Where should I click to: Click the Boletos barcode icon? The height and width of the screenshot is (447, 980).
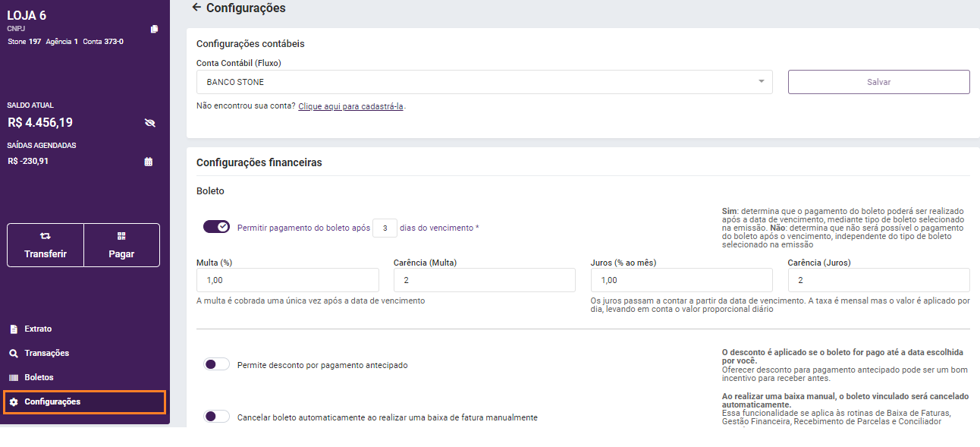click(x=14, y=378)
